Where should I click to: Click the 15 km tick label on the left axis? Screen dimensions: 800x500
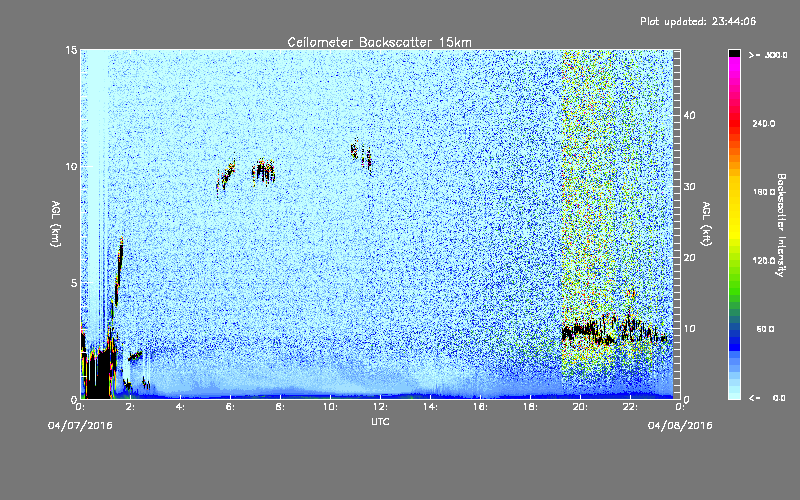[71, 50]
